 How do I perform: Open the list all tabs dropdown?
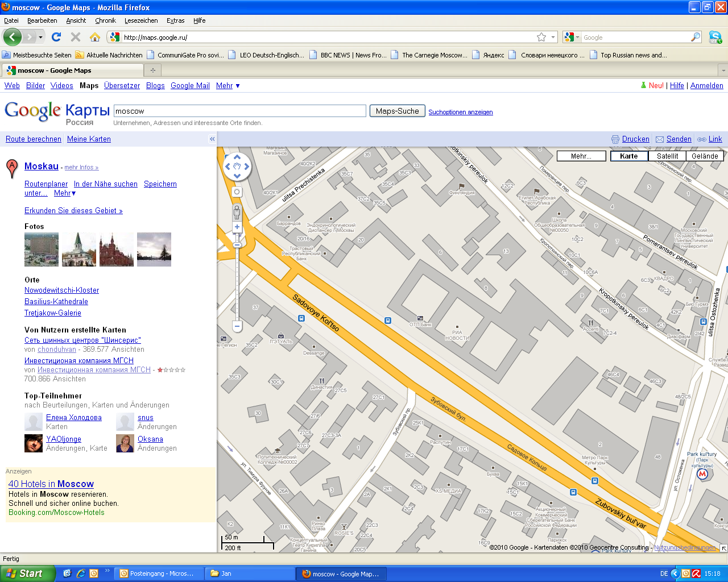(723, 70)
